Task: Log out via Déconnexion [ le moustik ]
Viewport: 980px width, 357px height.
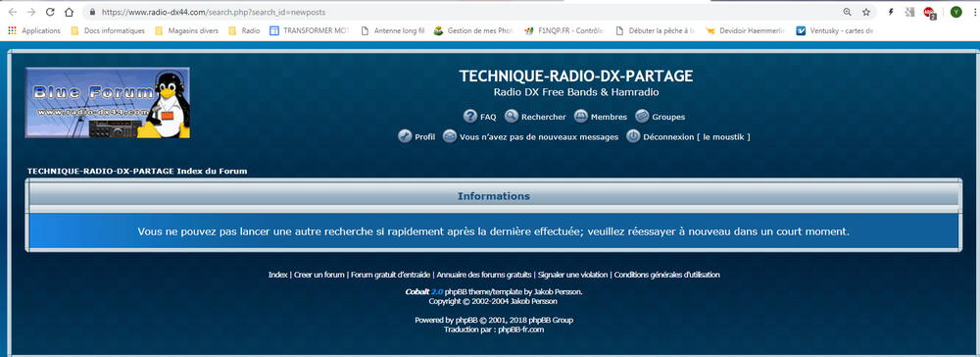Action: point(696,137)
